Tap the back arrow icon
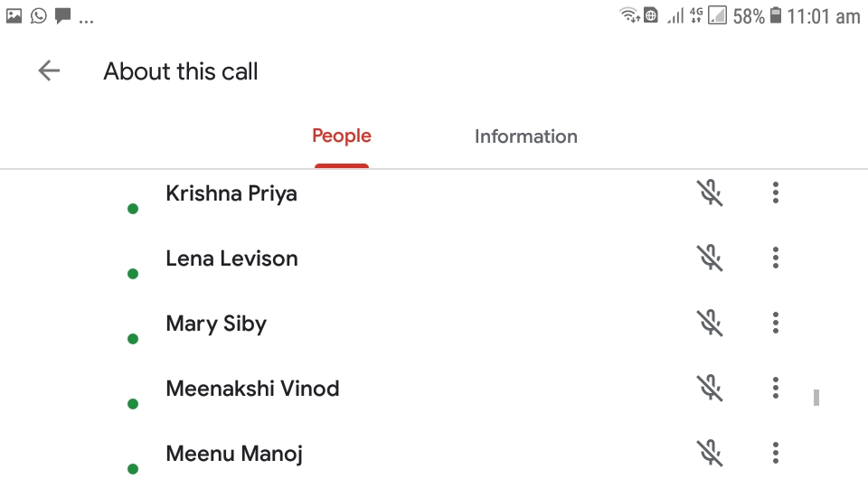The width and height of the screenshot is (868, 488). pos(49,71)
